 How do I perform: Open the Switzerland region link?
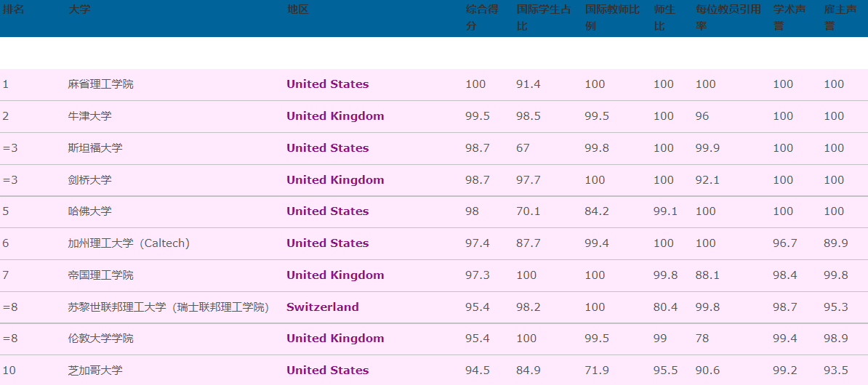coord(322,307)
